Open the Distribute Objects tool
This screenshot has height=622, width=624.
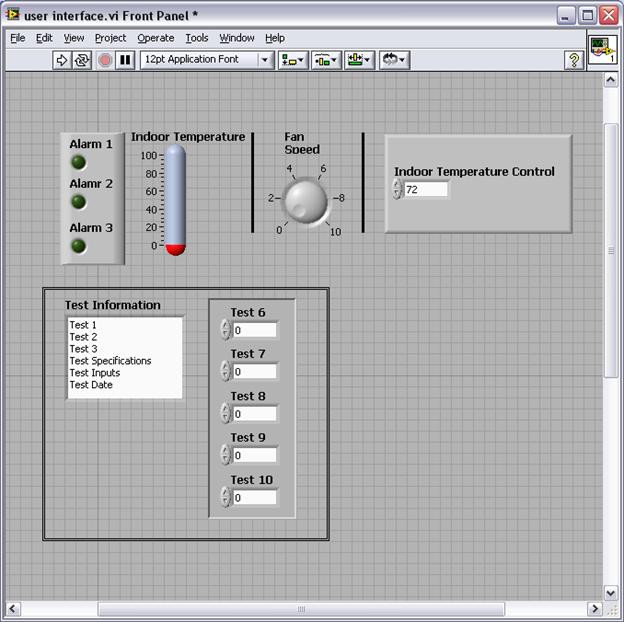(325, 60)
